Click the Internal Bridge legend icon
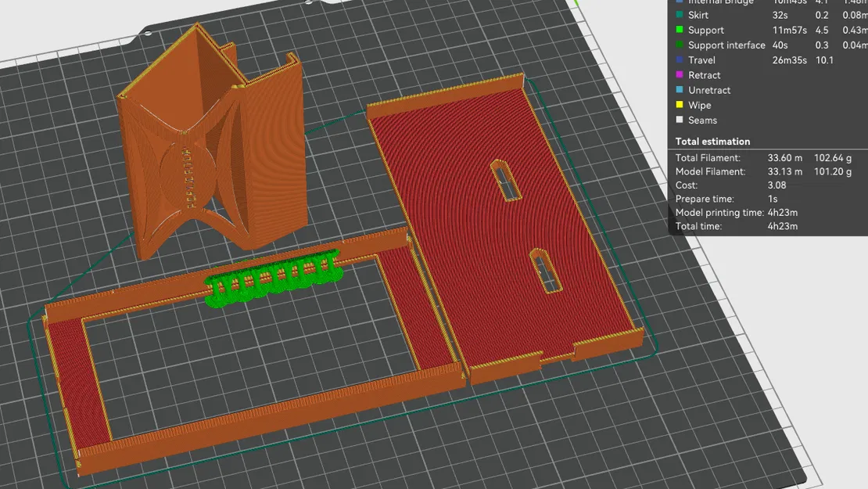Screen dimensions: 868x489 pyautogui.click(x=679, y=2)
